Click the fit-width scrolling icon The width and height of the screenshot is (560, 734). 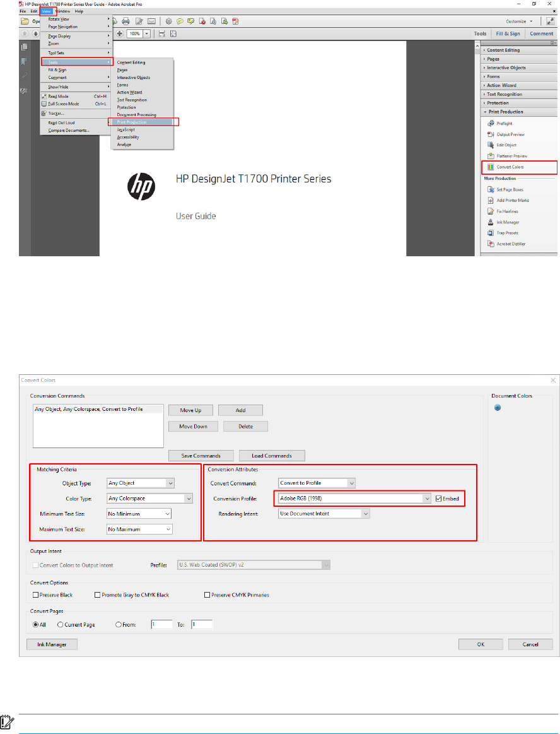162,33
